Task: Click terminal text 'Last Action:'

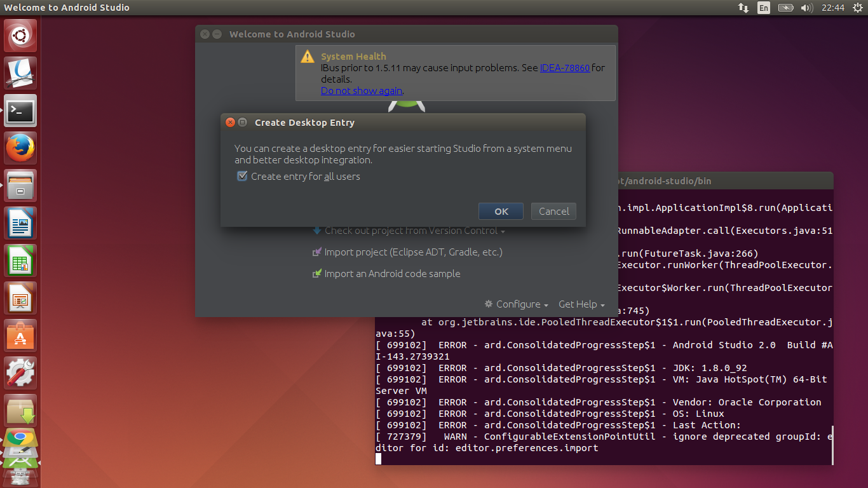Action: pyautogui.click(x=707, y=425)
